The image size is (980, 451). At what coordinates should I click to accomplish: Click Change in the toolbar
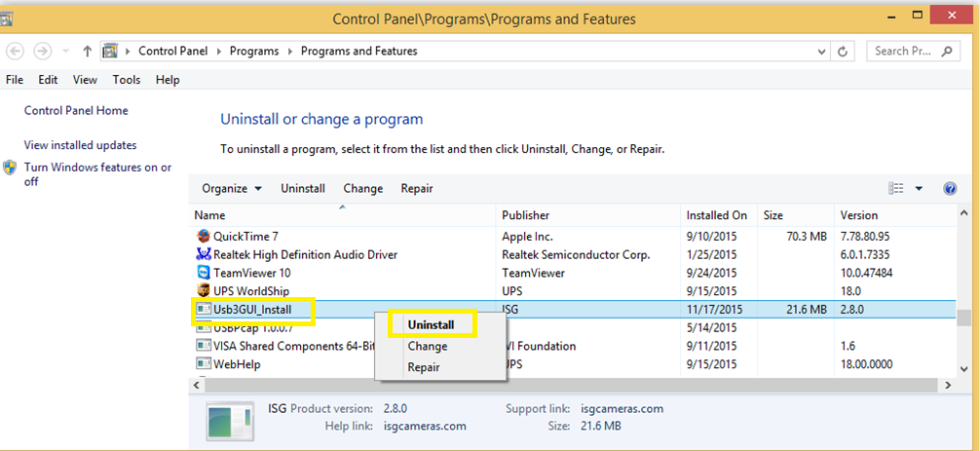click(x=363, y=189)
